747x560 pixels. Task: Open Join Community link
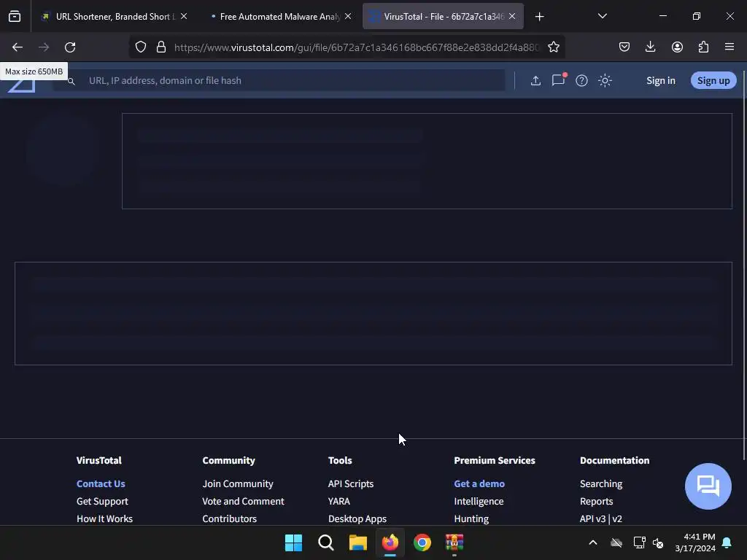pyautogui.click(x=238, y=483)
